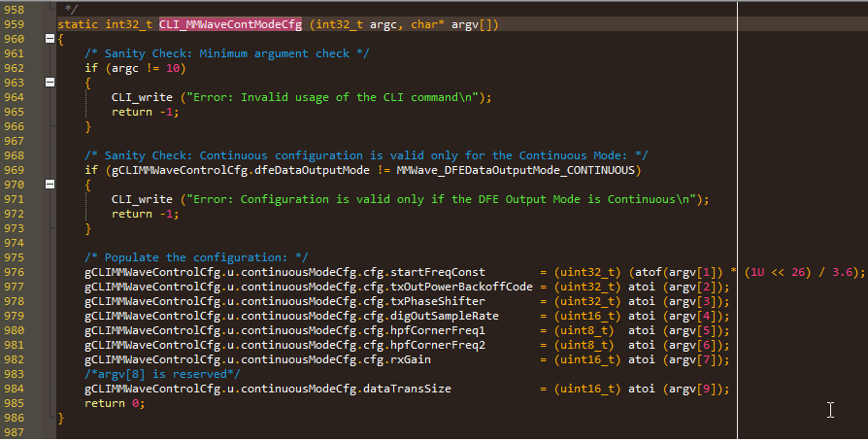Click the 'return 0;' statement

tap(115, 403)
